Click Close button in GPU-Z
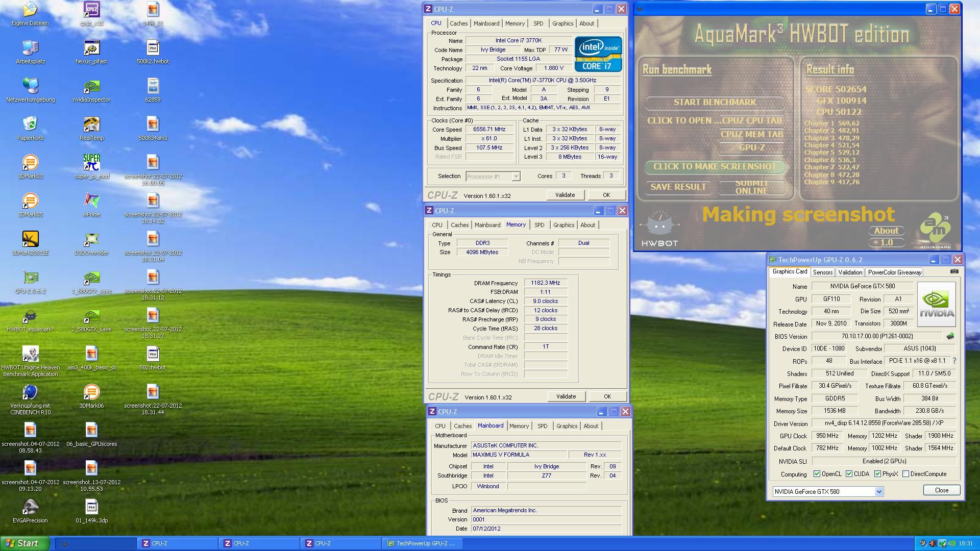This screenshot has width=980, height=551. pyautogui.click(x=941, y=490)
